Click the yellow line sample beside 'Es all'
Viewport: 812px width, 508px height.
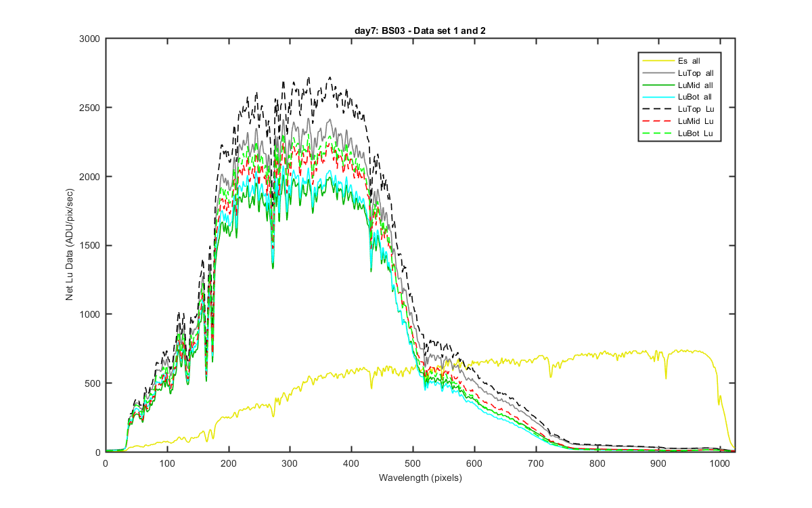pos(658,61)
